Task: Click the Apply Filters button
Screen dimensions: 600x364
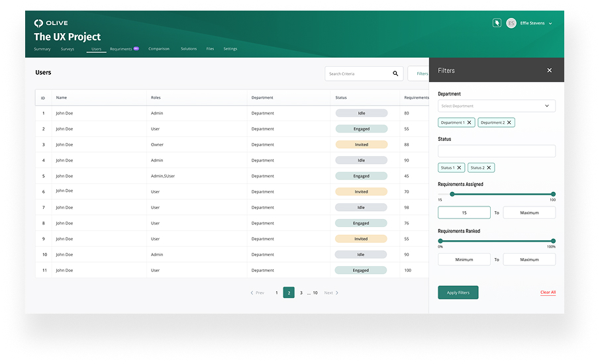Action: tap(458, 293)
